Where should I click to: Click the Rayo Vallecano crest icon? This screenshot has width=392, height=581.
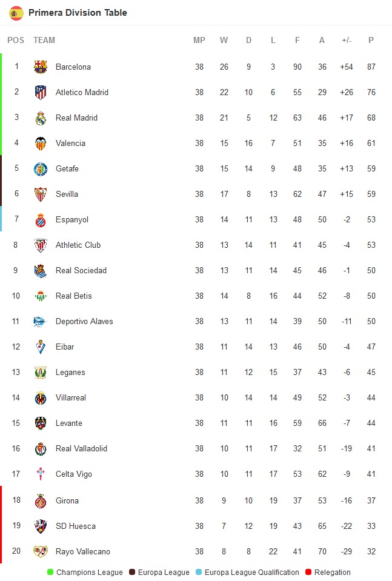coord(41,551)
